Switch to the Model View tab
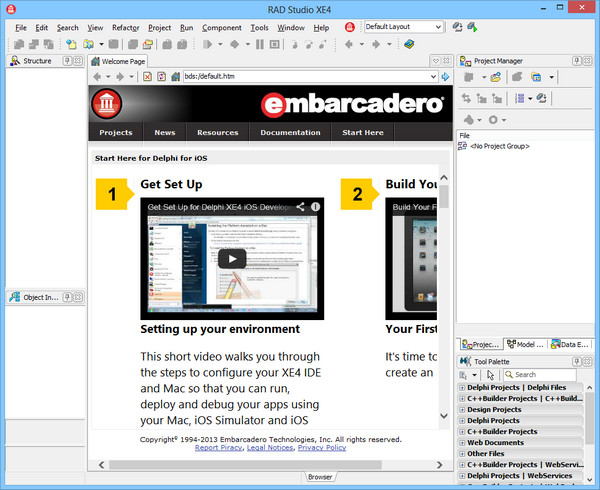Screen dimensions: 600x490 (524, 343)
